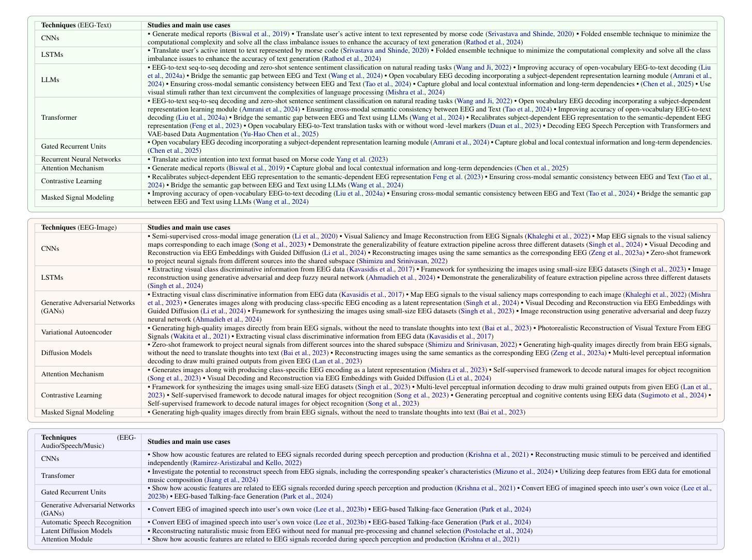Viewport: 752px width, 560px height.
Task: Click the 'Latent Diffusion Models' technique cell
Action: click(x=88, y=531)
